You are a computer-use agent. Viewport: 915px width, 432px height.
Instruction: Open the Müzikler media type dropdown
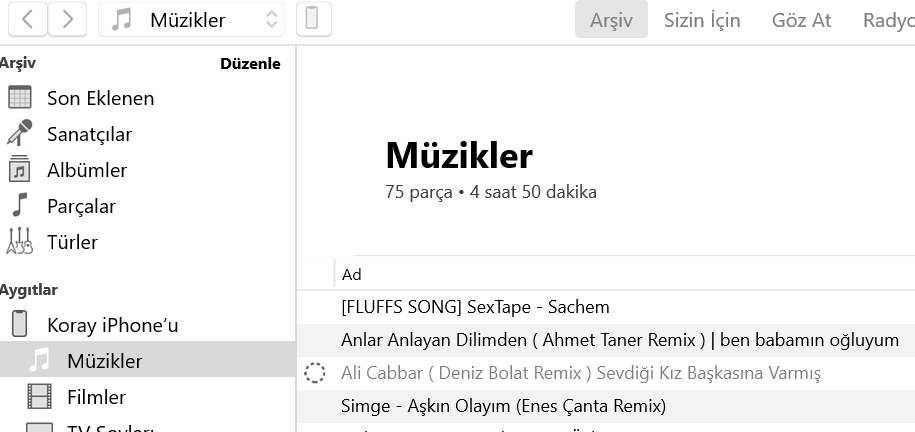pyautogui.click(x=191, y=19)
